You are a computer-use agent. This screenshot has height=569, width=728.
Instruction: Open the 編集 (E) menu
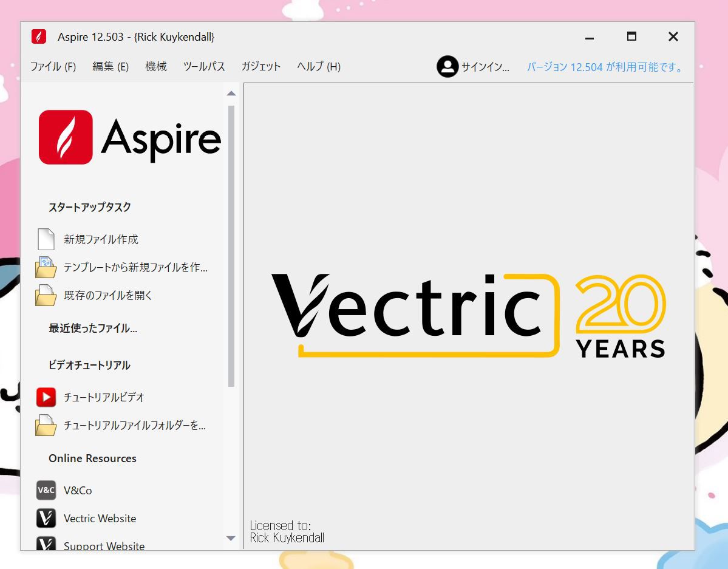(x=111, y=66)
